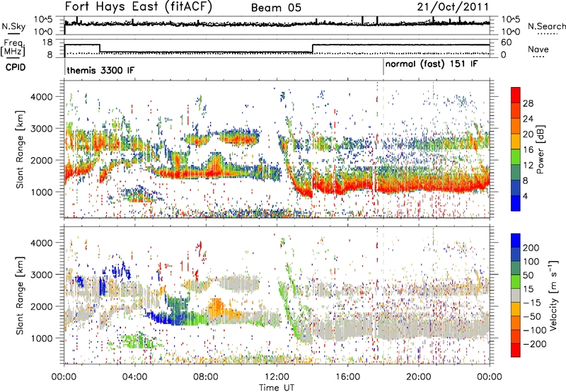Click the 'Time UT' axis title
The width and height of the screenshot is (566, 392).
coord(277,388)
